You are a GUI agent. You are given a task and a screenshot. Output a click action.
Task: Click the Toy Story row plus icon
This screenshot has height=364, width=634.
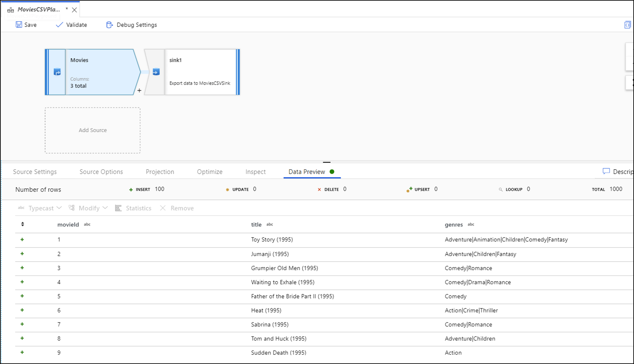22,240
